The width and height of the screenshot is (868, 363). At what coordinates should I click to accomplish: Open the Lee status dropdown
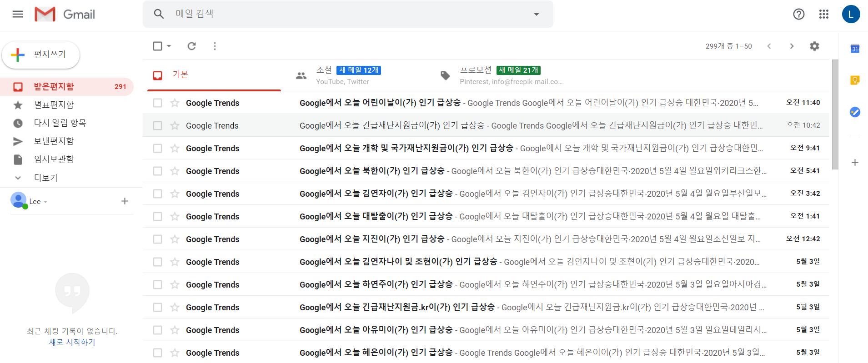45,202
